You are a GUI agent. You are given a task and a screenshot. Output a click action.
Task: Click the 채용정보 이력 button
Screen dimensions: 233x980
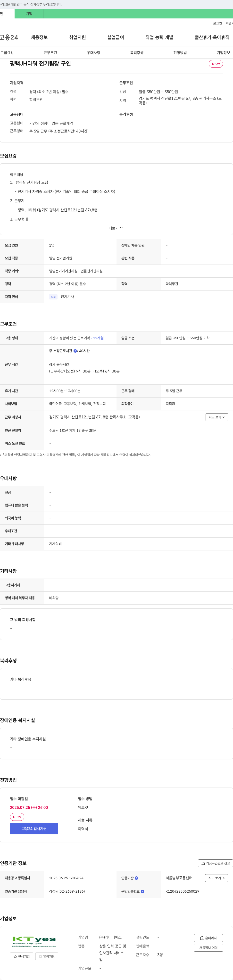pyautogui.click(x=208, y=948)
